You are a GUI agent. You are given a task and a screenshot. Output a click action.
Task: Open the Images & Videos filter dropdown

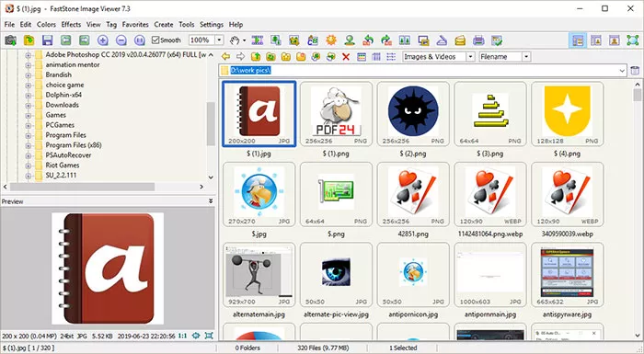tap(471, 57)
